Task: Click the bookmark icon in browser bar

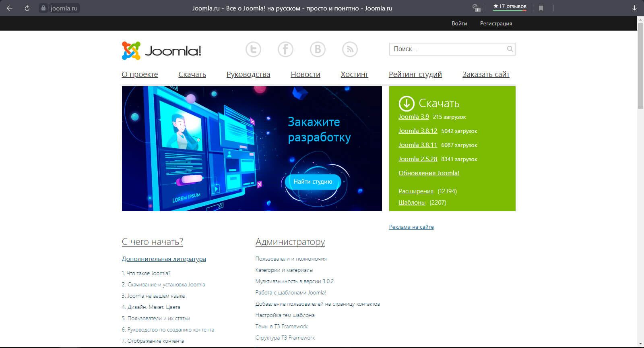Action: click(x=541, y=8)
